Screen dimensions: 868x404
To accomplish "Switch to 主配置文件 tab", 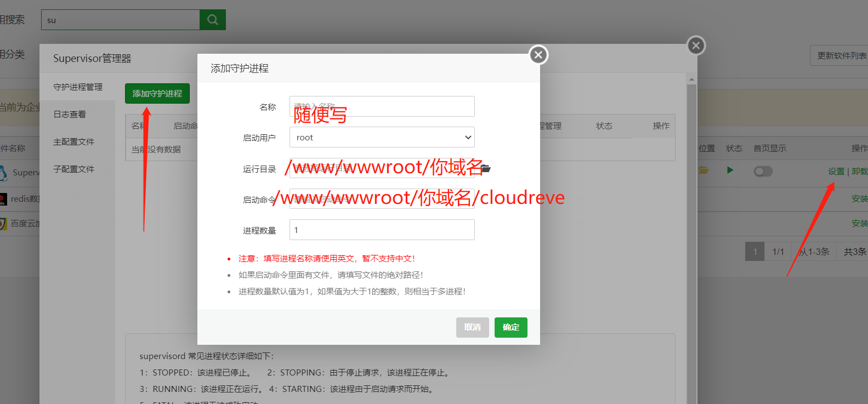I will [x=74, y=142].
